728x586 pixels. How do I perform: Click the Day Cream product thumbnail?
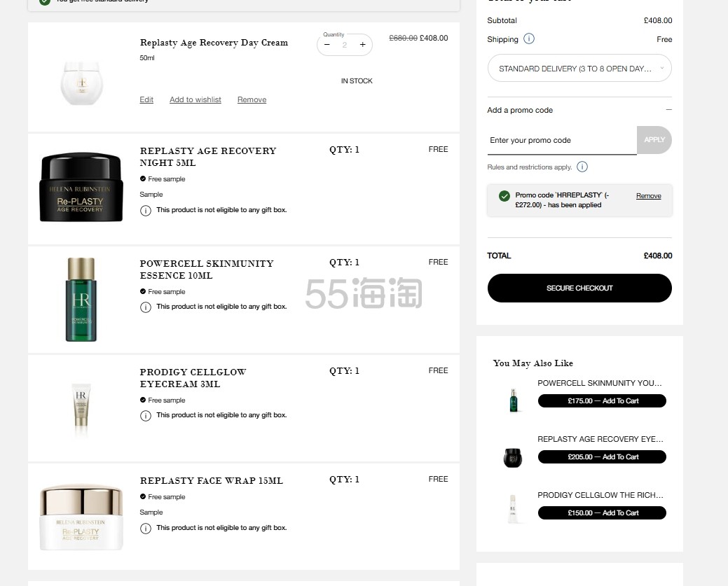[82, 83]
